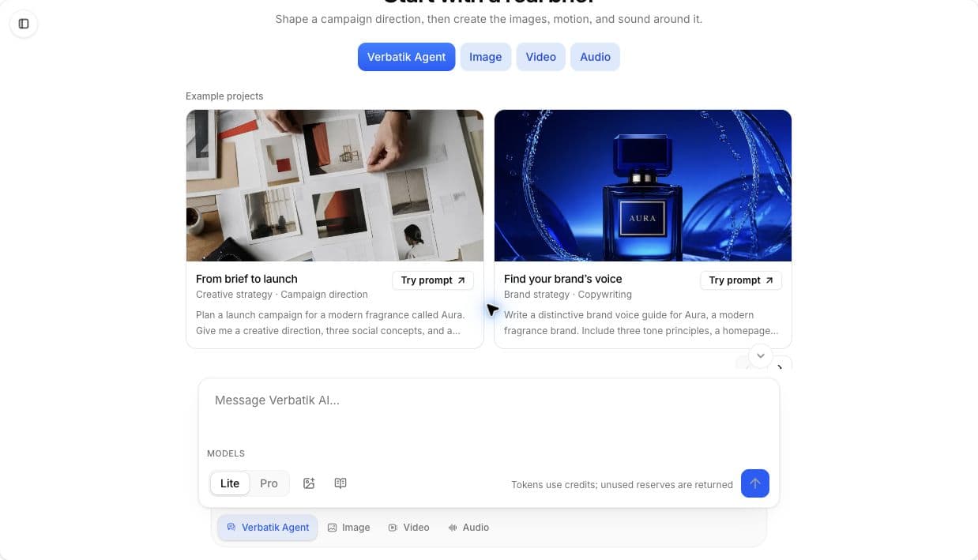Screen dimensions: 978x560
Task: Open the prompt library book icon
Action: pyautogui.click(x=340, y=483)
